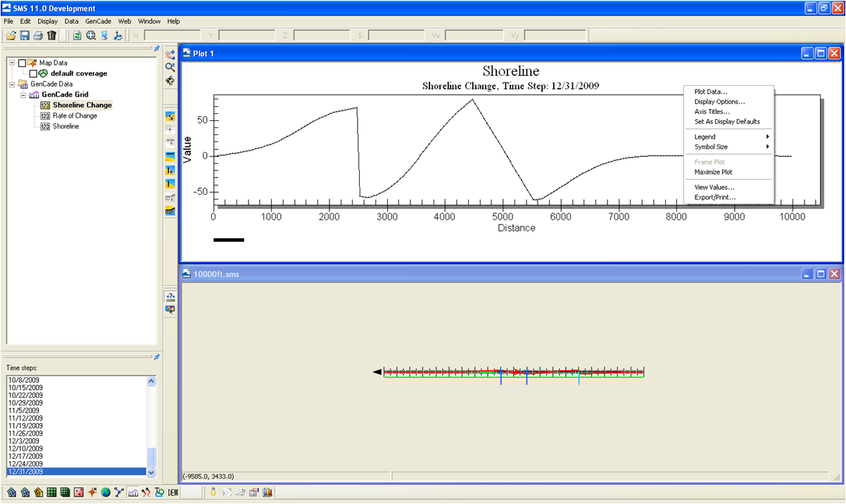Click the Get Info question-mark tool icon

click(170, 296)
